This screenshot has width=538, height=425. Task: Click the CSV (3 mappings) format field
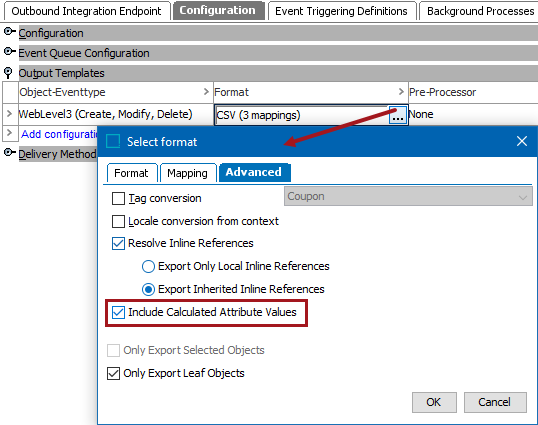click(302, 115)
